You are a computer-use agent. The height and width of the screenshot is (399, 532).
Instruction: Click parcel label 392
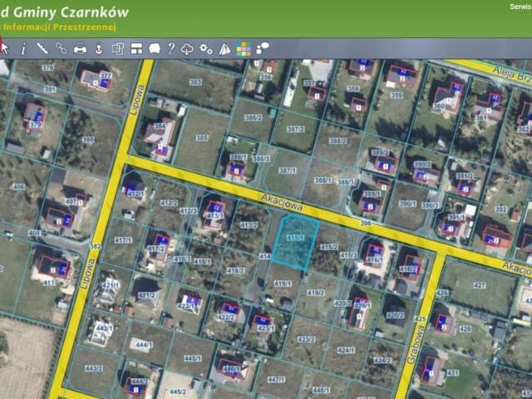pos(500,209)
